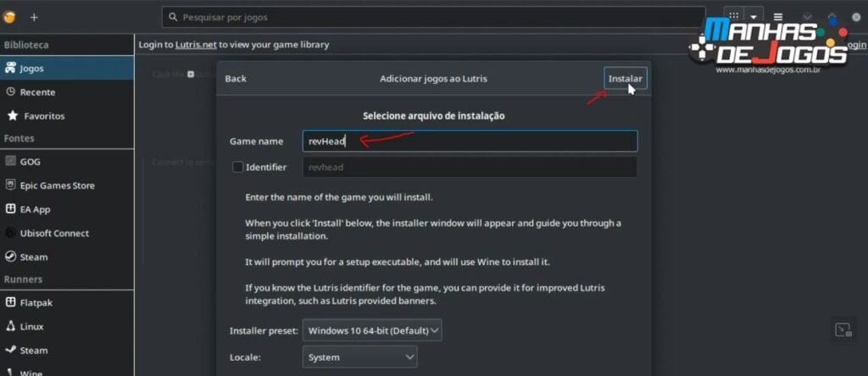Click 'It will prompt you for a setup executable' text
This screenshot has width=868, height=376.
[x=398, y=261]
